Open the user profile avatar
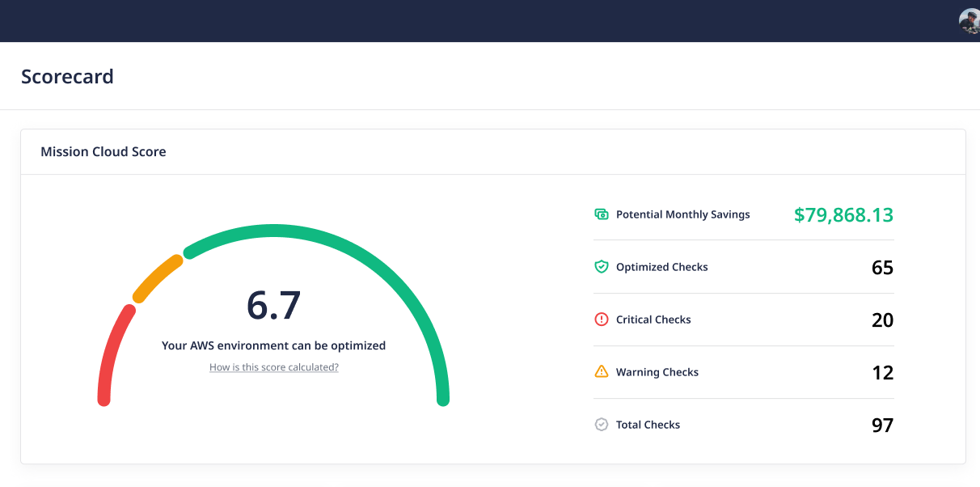Screen dimensions: 980x487 [x=969, y=20]
